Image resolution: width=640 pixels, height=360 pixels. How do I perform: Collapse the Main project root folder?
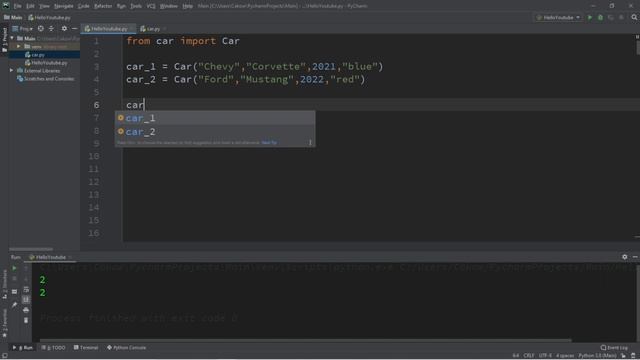click(12, 38)
